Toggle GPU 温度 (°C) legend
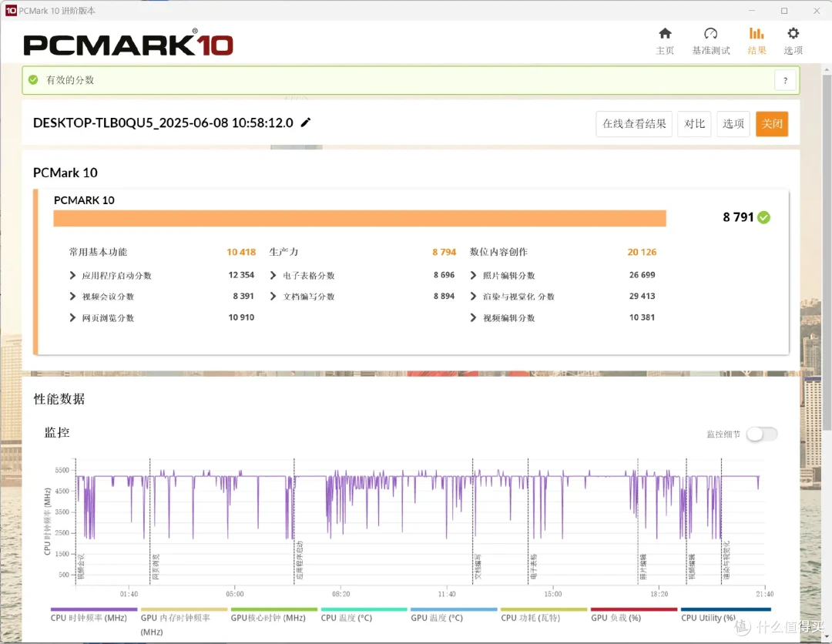The width and height of the screenshot is (832, 644). pyautogui.click(x=454, y=615)
